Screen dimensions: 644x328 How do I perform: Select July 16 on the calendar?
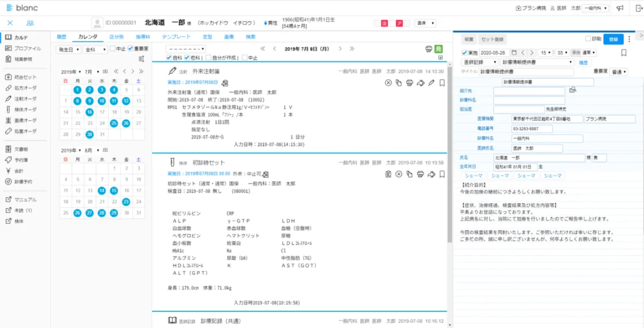pyautogui.click(x=89, y=112)
